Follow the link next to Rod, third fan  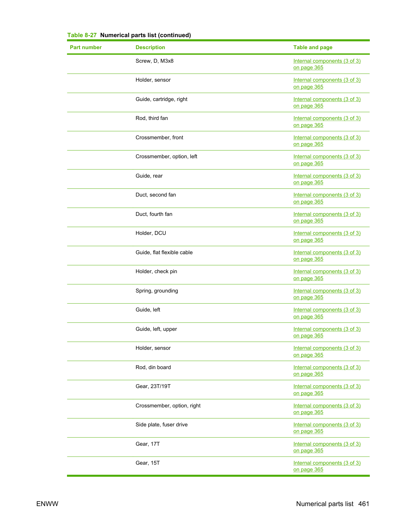coord(327,121)
